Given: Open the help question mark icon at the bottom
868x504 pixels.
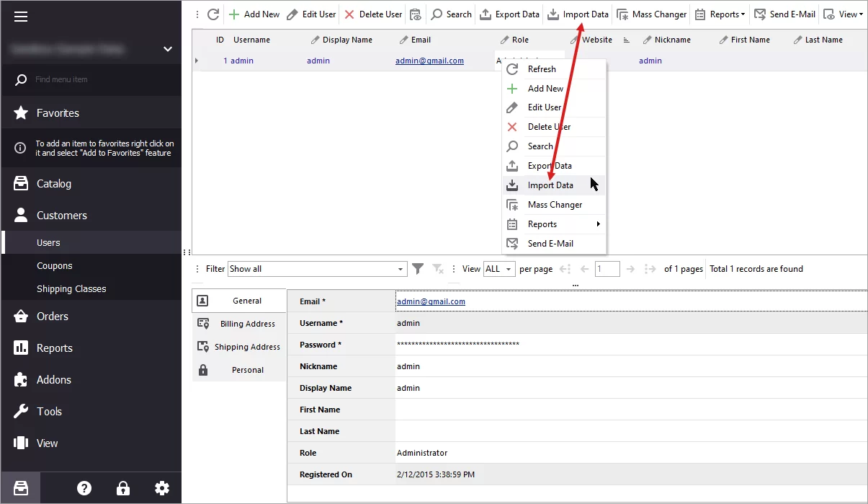Looking at the screenshot, I should pyautogui.click(x=84, y=487).
